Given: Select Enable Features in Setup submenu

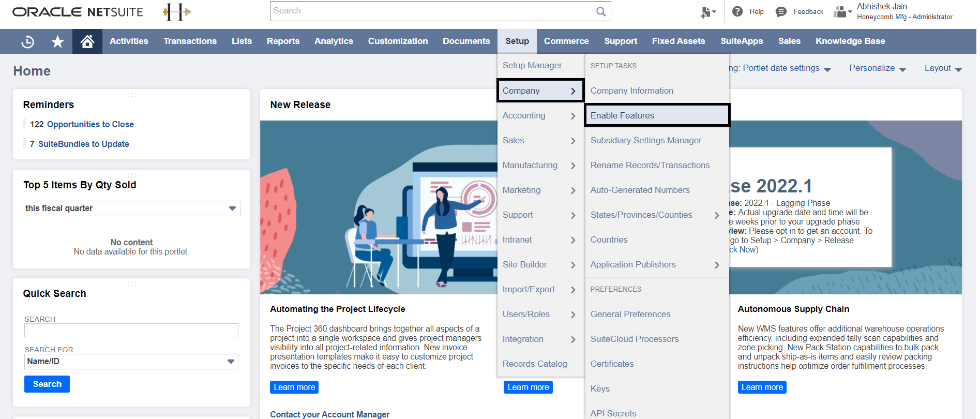Looking at the screenshot, I should tap(622, 115).
